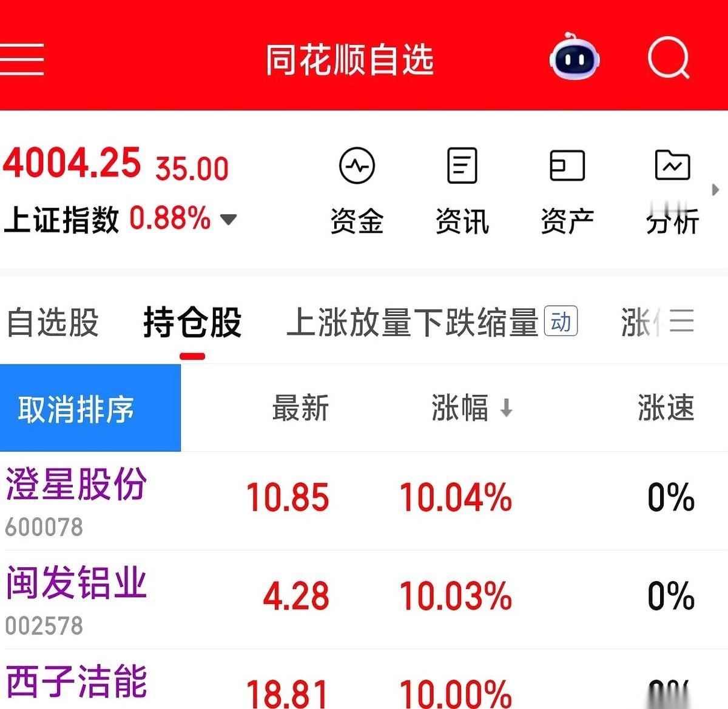The height and width of the screenshot is (709, 728).
Task: Open the tab list menu icon
Action: 681,320
